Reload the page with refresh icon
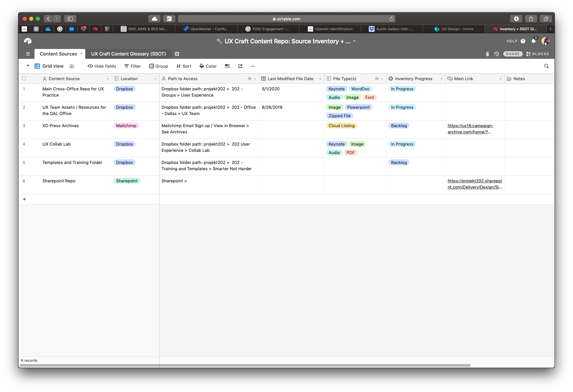This screenshot has height=392, width=573. pyautogui.click(x=391, y=19)
